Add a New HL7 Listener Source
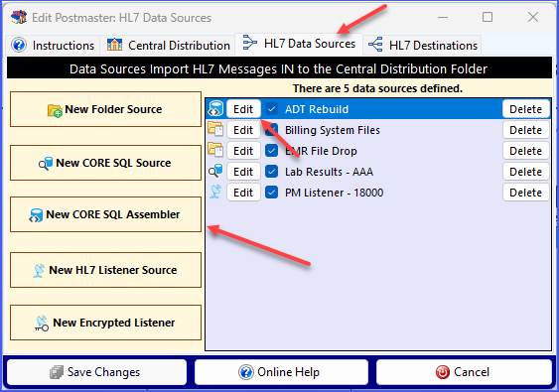The image size is (559, 392). pyautogui.click(x=105, y=270)
